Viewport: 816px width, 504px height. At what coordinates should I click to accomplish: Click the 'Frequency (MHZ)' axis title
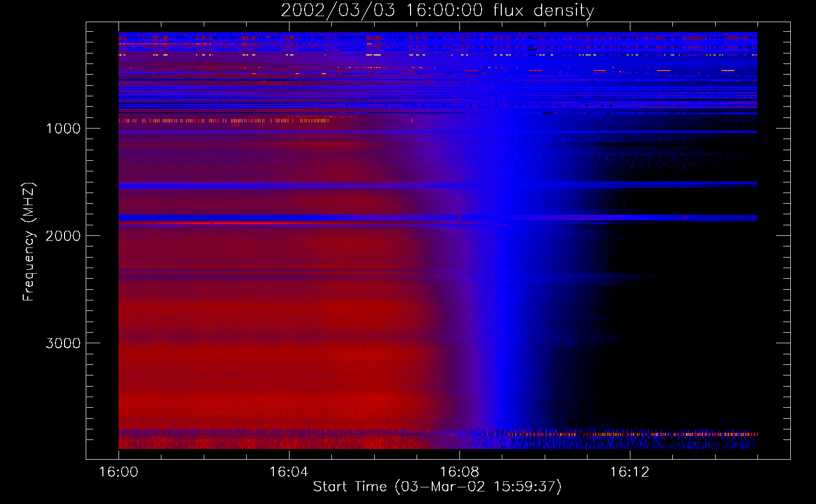tap(29, 242)
